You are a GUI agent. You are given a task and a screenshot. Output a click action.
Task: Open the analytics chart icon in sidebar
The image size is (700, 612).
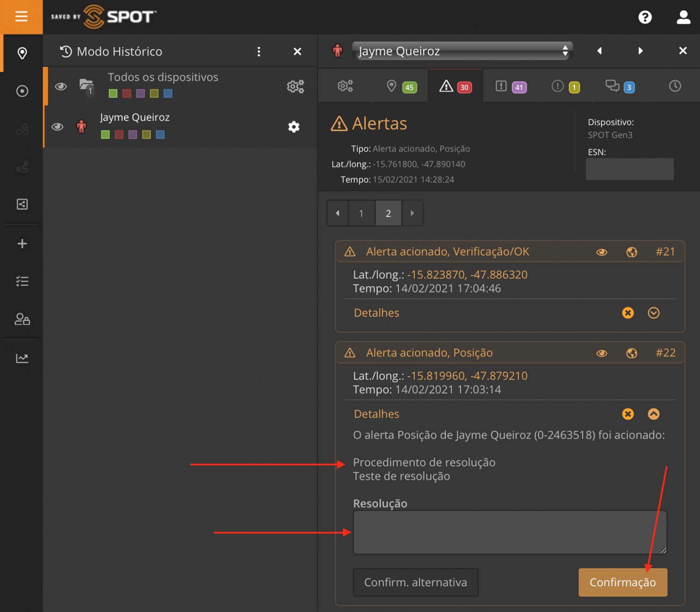click(x=22, y=358)
